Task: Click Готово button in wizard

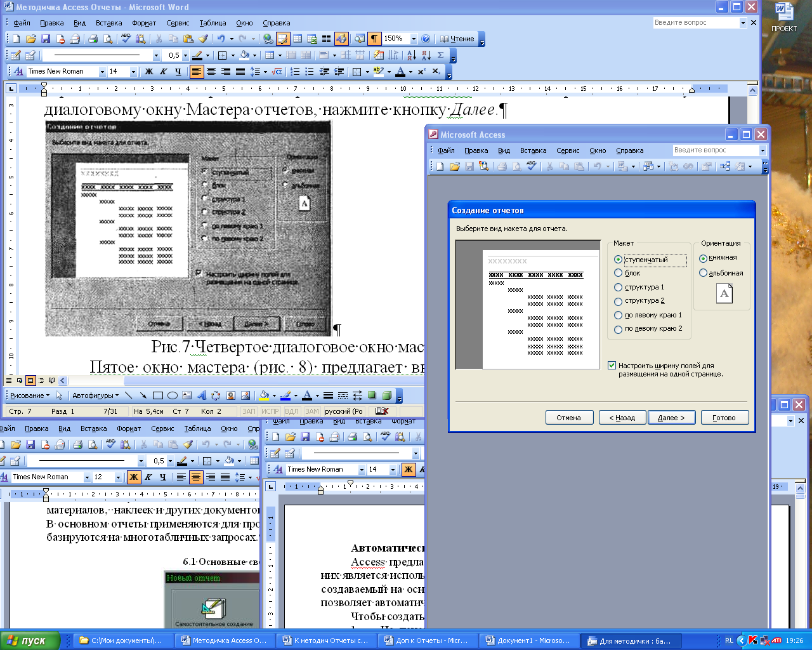Action: pyautogui.click(x=724, y=418)
